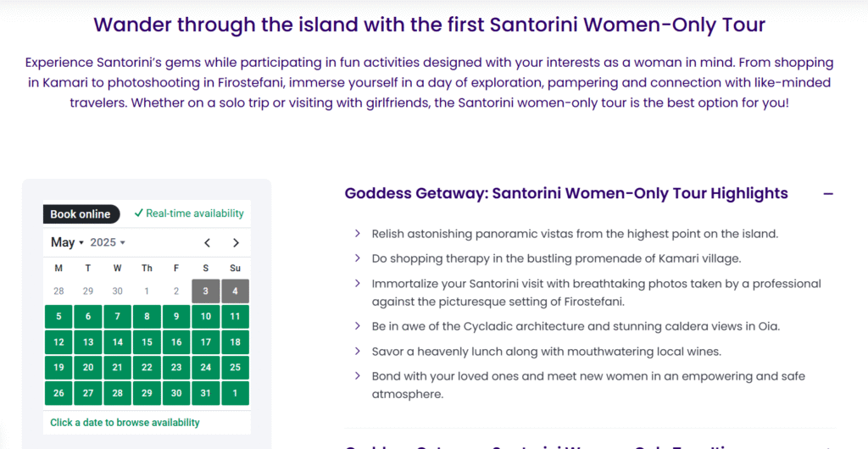Select May 5 on calendar
868x449 pixels.
point(58,317)
